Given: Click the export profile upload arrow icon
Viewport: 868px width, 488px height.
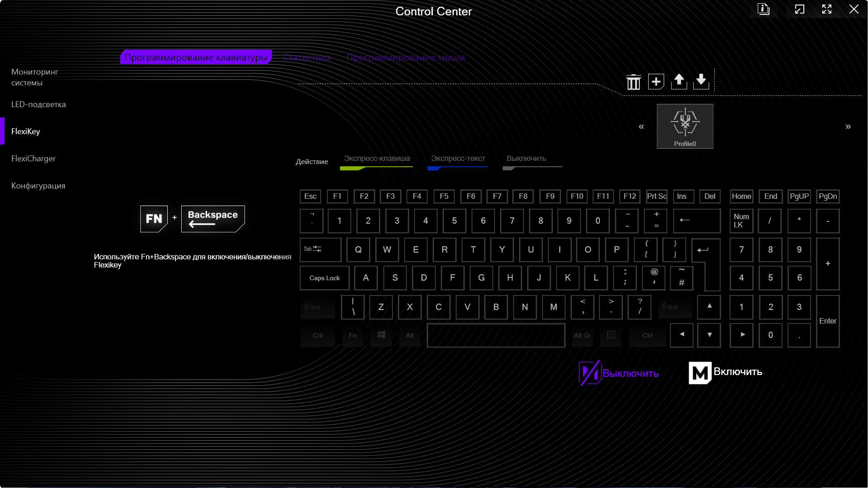Looking at the screenshot, I should tap(679, 81).
